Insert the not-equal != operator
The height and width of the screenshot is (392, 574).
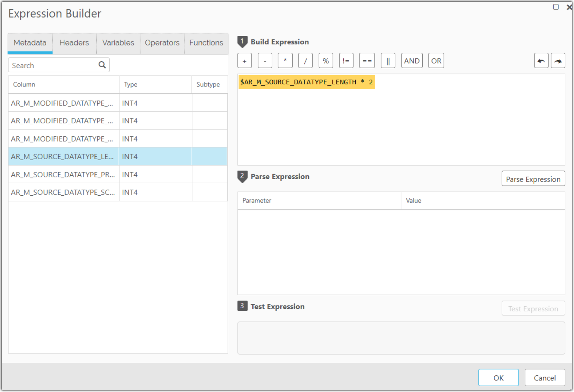346,60
